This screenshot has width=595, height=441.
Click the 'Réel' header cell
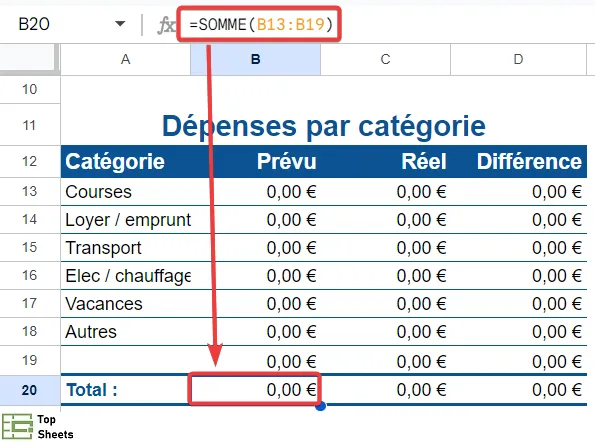tap(386, 162)
